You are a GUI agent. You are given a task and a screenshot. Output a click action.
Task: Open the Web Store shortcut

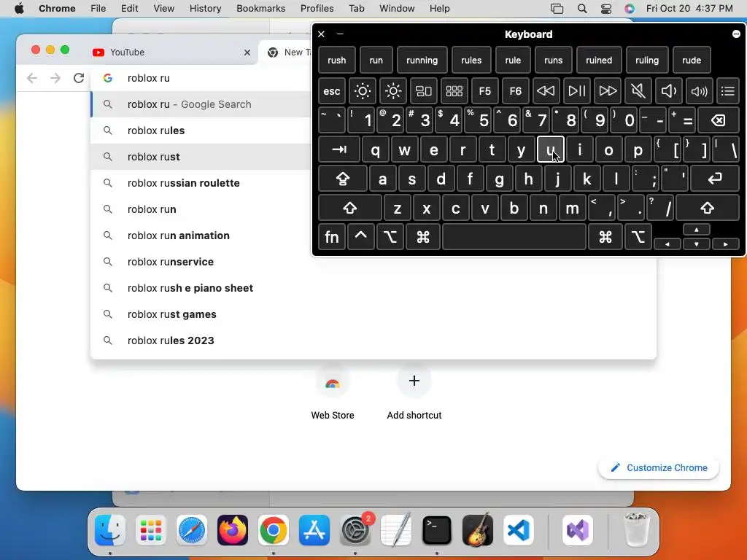pos(333,393)
